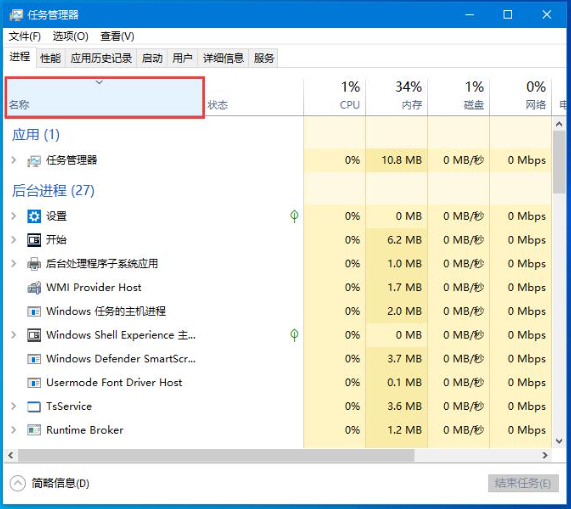571x509 pixels.
Task: Open the 文件(F) menu
Action: click(x=24, y=36)
